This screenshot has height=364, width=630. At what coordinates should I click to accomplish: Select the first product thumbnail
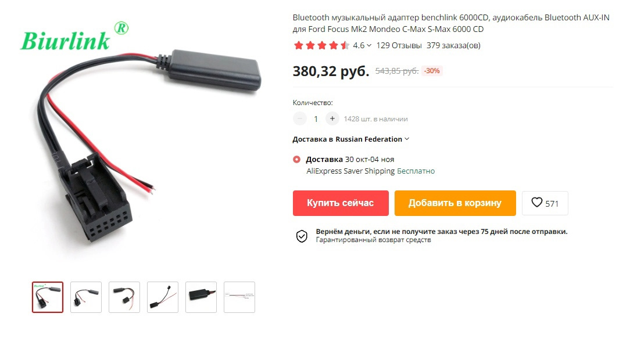pyautogui.click(x=48, y=297)
